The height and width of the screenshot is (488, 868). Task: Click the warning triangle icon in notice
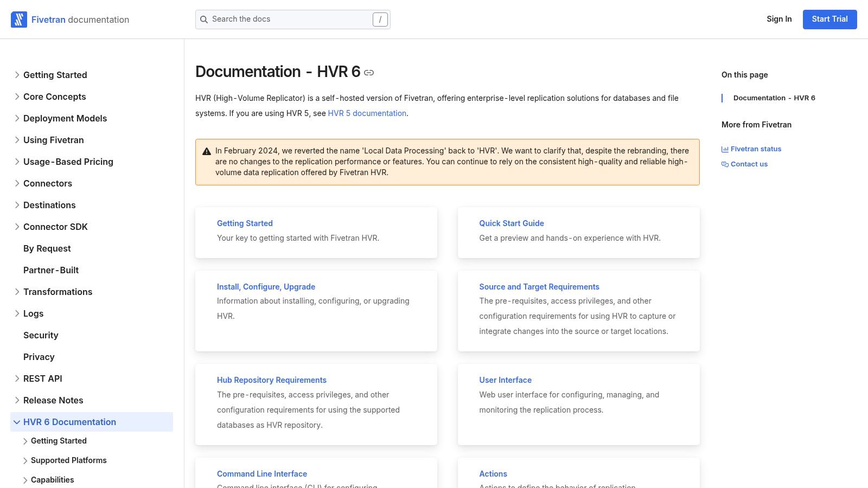207,151
